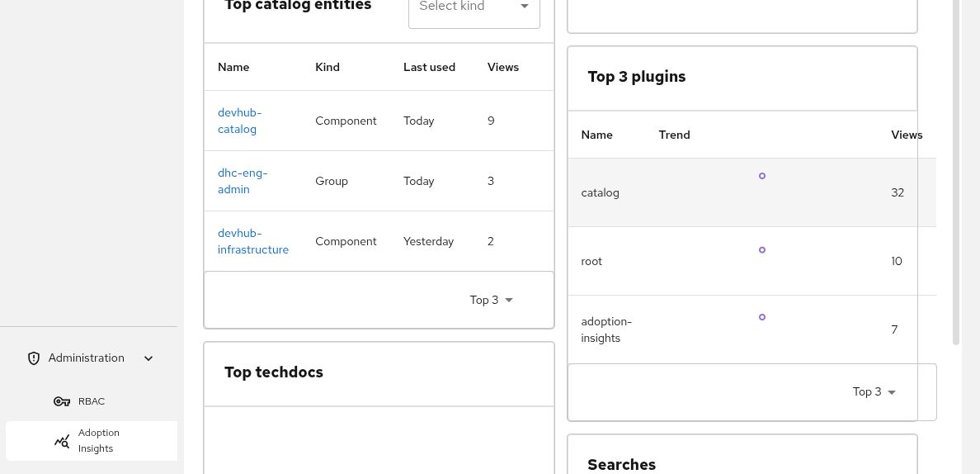980x474 pixels.
Task: Open the catalog entities Top 3 dropdown
Action: coord(492,300)
